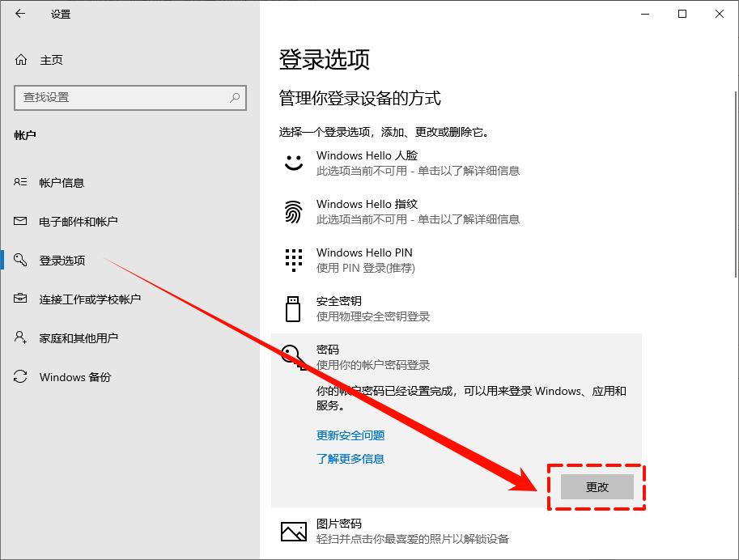Expand the 安全密钥 option
Viewport: 739px width, 560px height.
(x=457, y=309)
